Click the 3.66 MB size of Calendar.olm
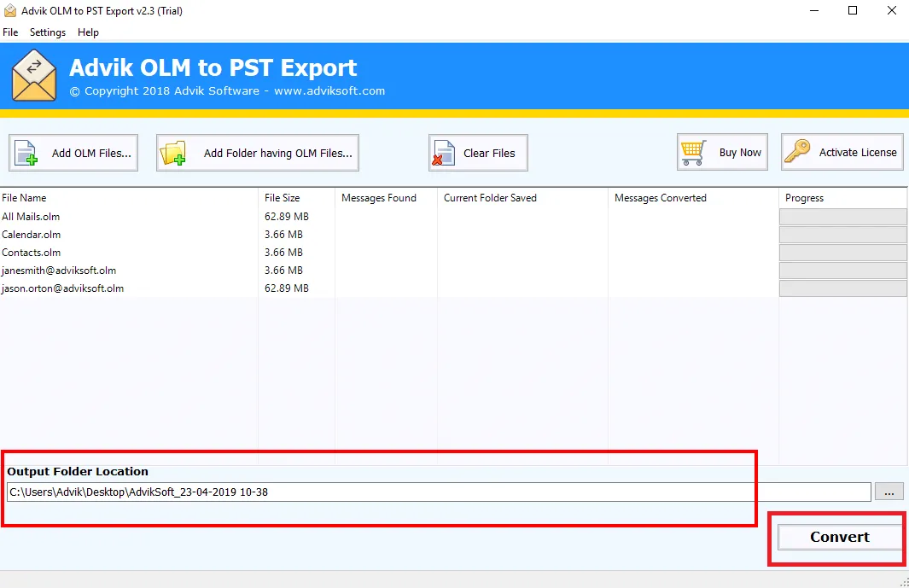The height and width of the screenshot is (588, 909). click(283, 235)
